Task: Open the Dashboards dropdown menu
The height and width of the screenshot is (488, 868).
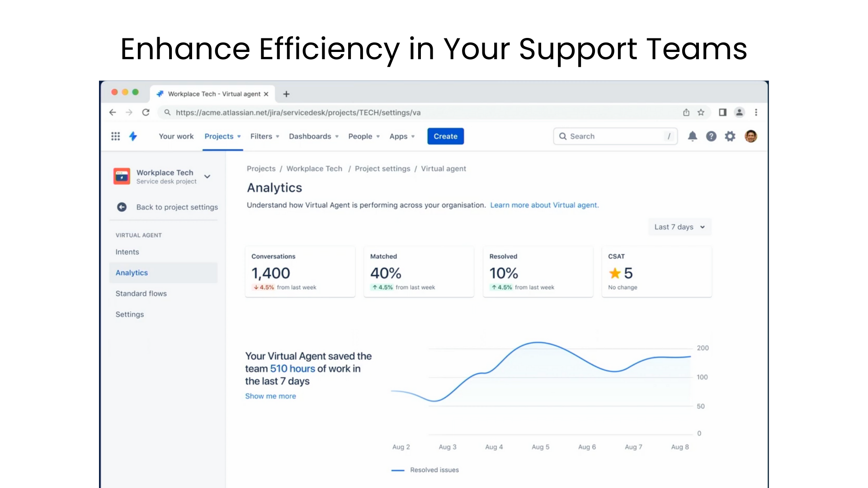Action: (x=314, y=136)
